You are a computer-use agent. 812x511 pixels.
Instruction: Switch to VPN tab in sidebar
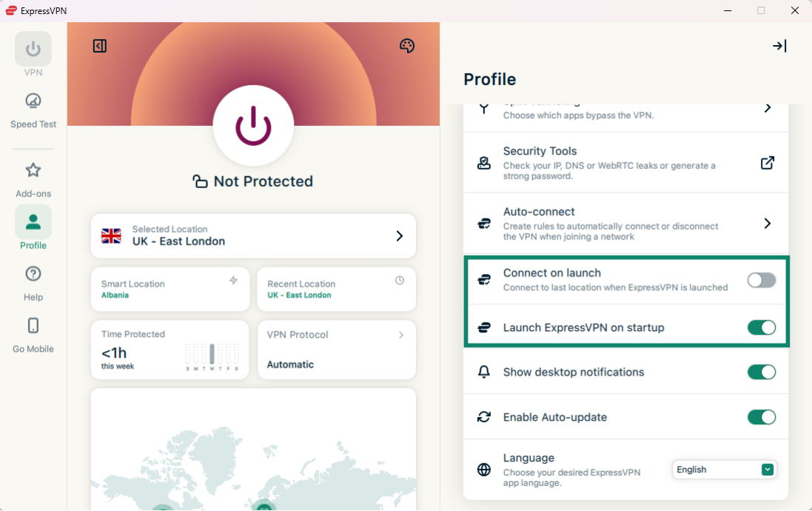(33, 55)
